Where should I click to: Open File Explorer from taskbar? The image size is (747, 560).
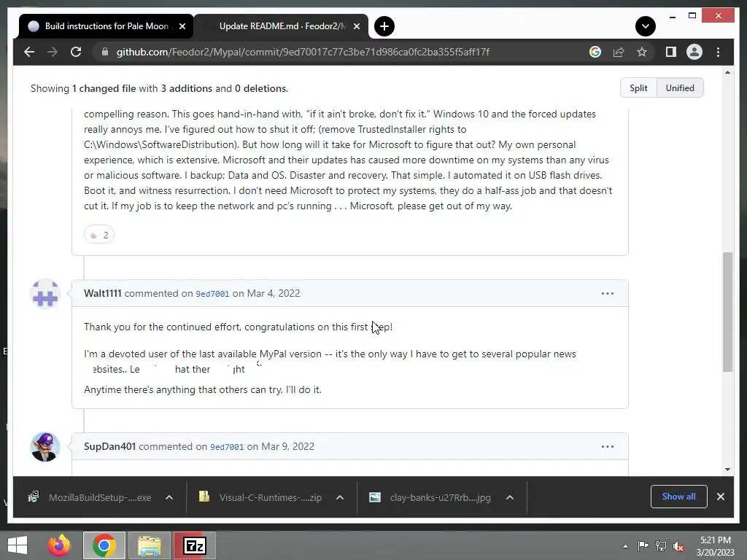(x=149, y=545)
